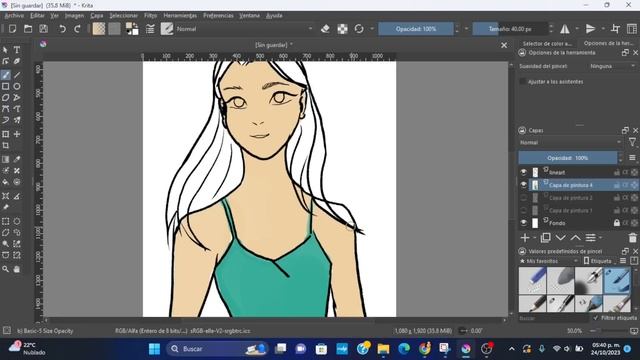640x360 pixels.
Task: Open the fill patterns swatch
Action: click(114, 29)
